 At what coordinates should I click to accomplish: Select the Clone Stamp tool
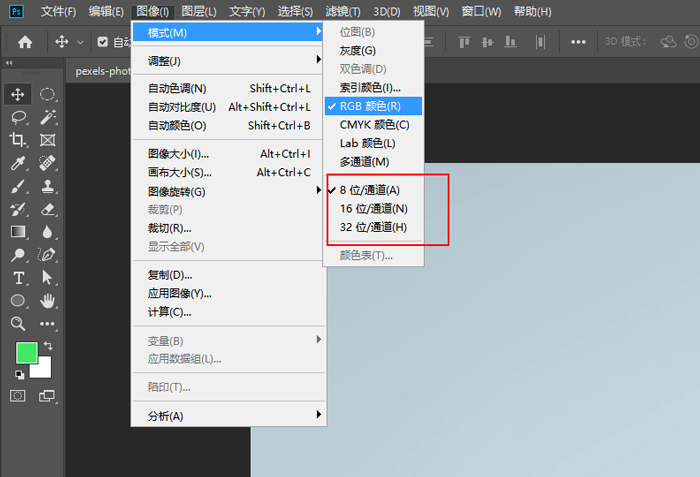(x=47, y=186)
